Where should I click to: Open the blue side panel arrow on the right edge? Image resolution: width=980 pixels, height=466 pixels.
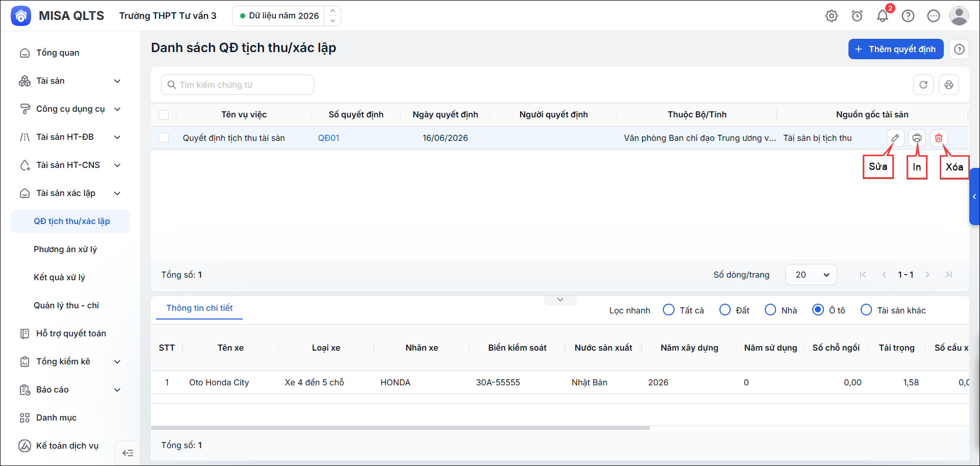974,197
